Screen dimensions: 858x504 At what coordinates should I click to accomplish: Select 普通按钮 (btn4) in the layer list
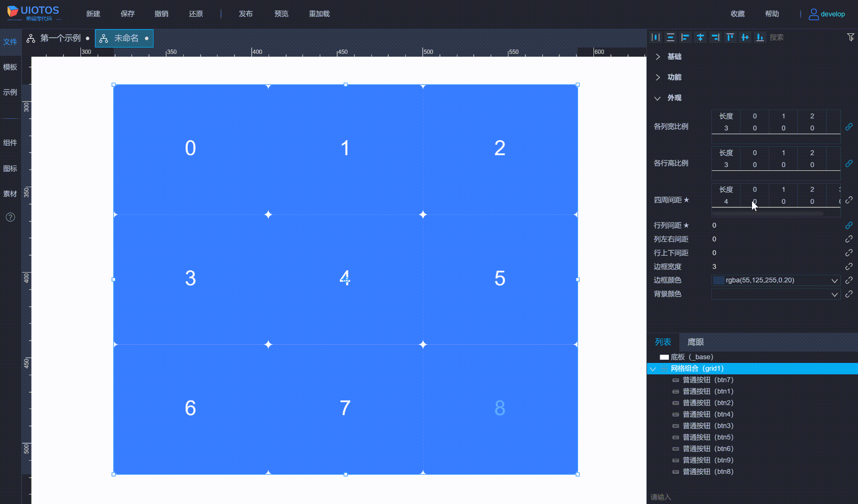[752, 415]
